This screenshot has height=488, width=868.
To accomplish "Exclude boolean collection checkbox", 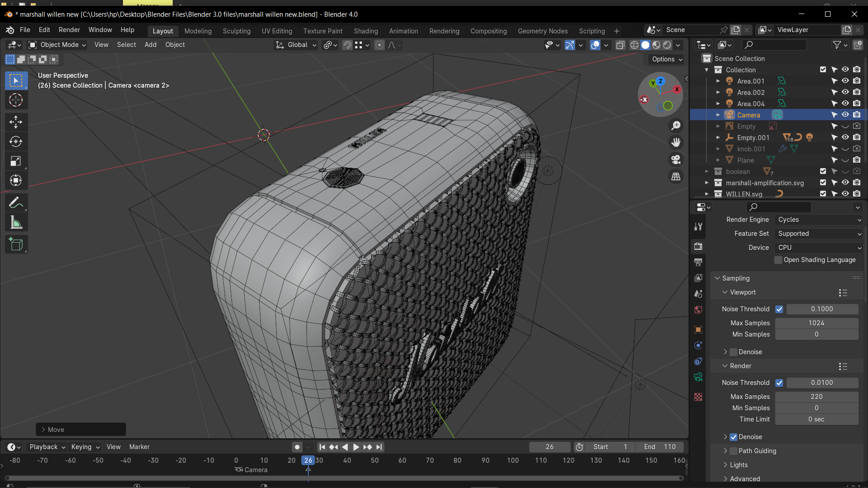I will (x=823, y=171).
